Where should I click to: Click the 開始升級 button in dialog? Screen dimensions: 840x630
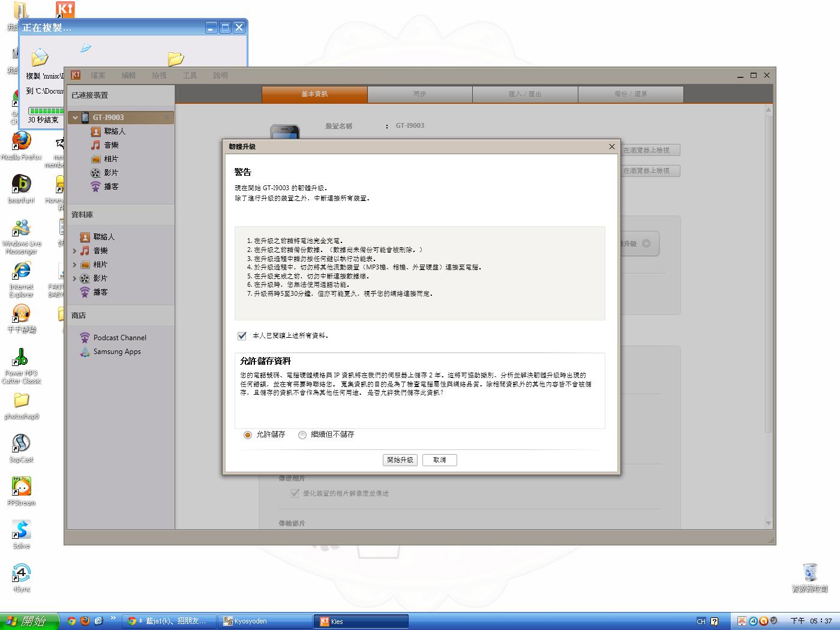[x=400, y=460]
